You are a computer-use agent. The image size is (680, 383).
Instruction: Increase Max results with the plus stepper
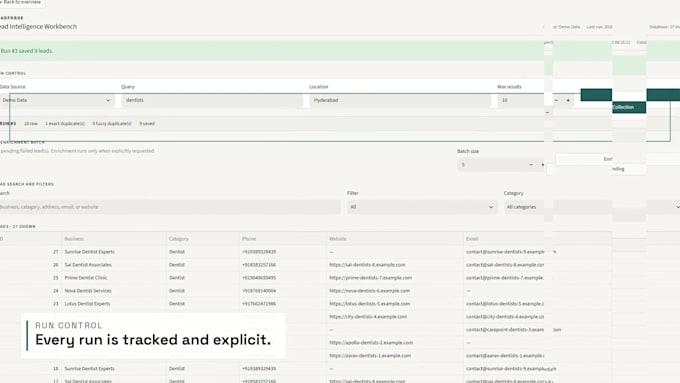tap(568, 100)
